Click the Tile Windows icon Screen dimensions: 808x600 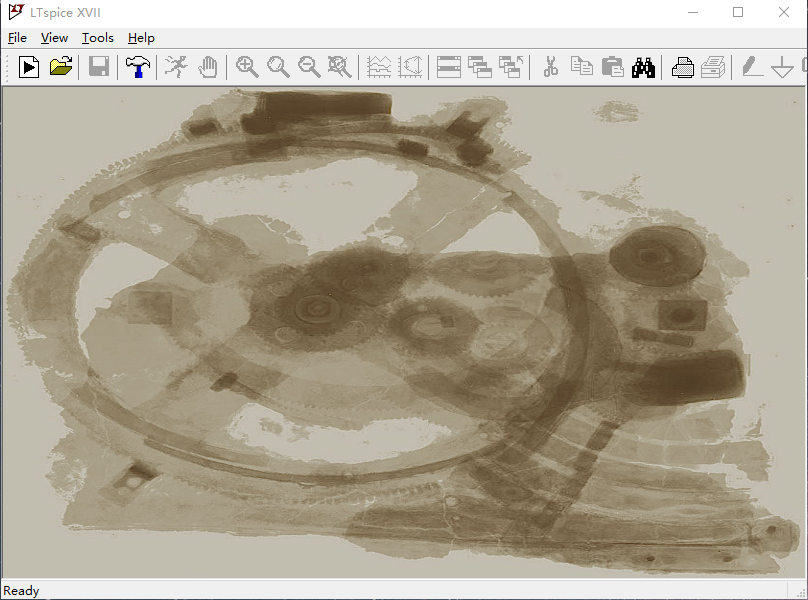[x=449, y=67]
